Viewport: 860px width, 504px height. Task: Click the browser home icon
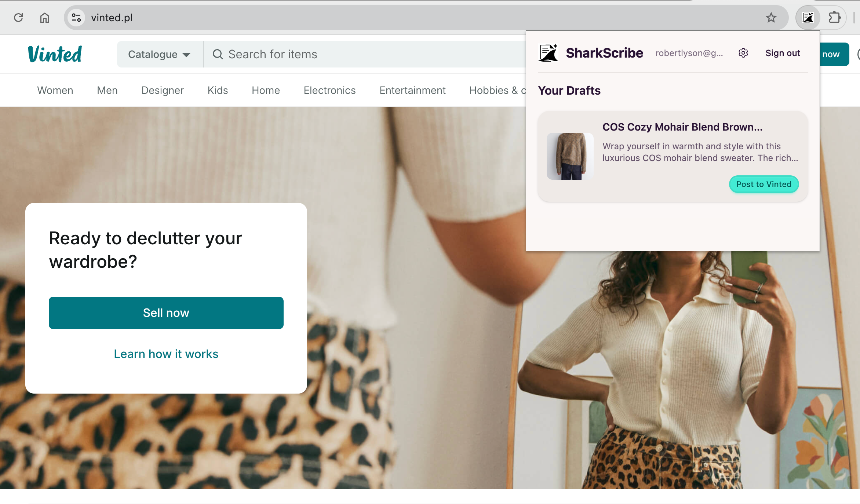click(45, 17)
